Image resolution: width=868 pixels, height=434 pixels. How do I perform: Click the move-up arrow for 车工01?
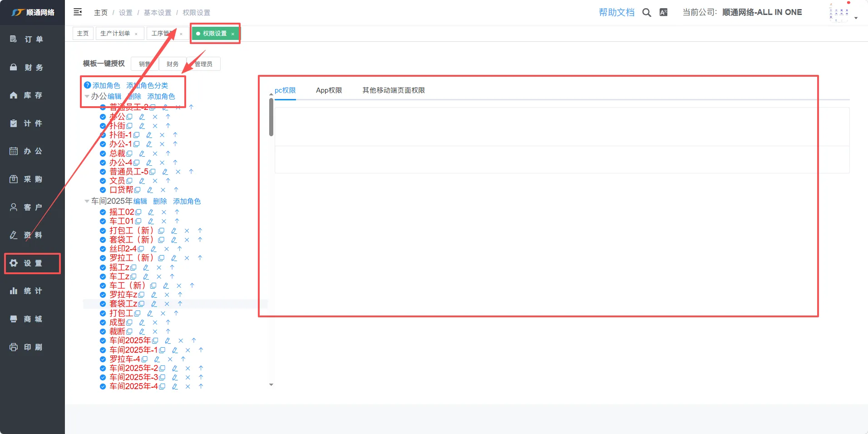pyautogui.click(x=177, y=221)
